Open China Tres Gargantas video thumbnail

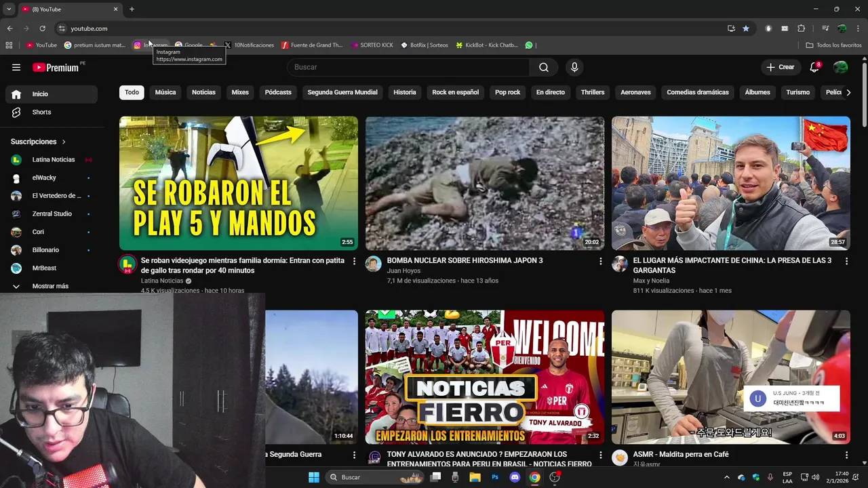point(731,183)
